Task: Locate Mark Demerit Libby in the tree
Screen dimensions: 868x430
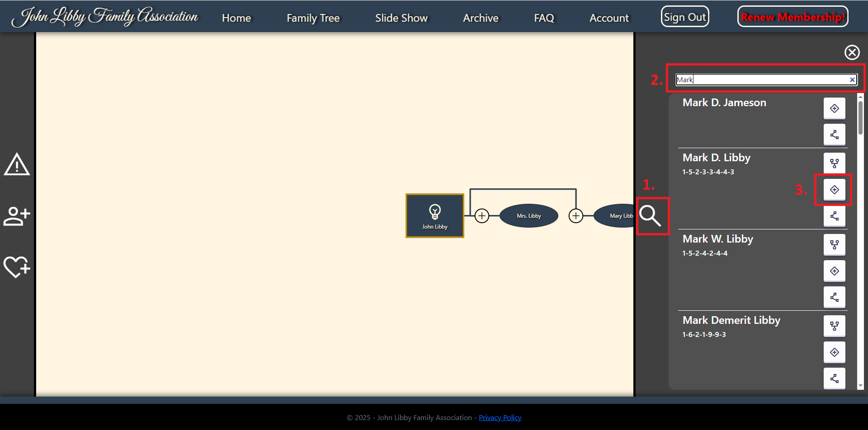Action: pyautogui.click(x=835, y=352)
